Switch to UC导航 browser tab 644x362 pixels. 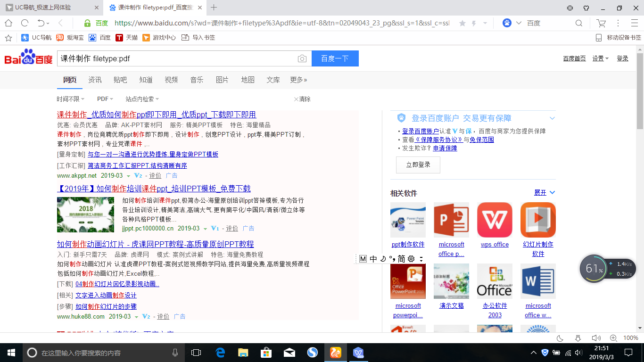pyautogui.click(x=52, y=8)
